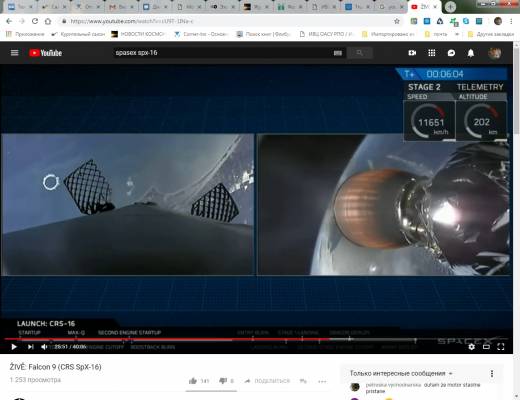Open the player settings gear
The width and height of the screenshot is (520, 400).
[471, 347]
